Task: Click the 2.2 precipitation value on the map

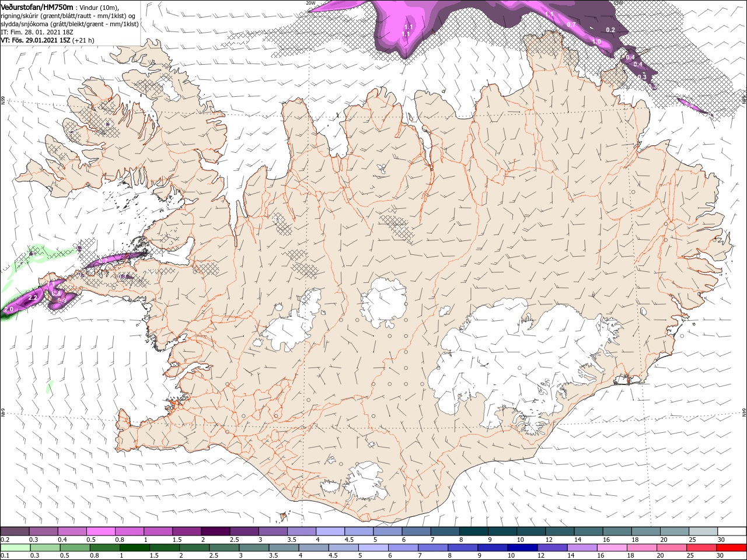Action: [33, 298]
